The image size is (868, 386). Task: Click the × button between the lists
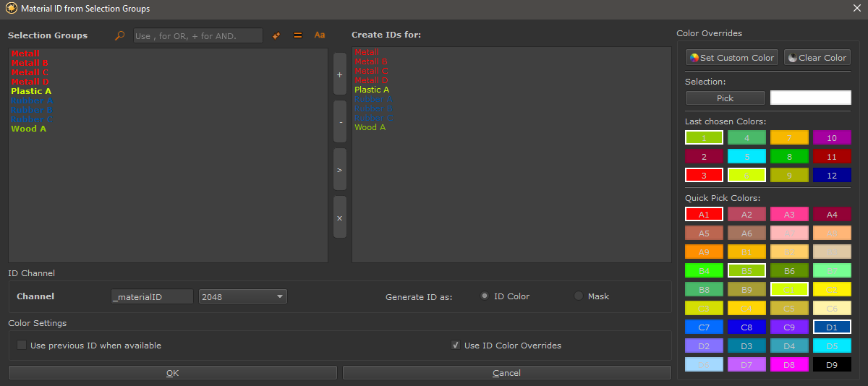pos(340,218)
